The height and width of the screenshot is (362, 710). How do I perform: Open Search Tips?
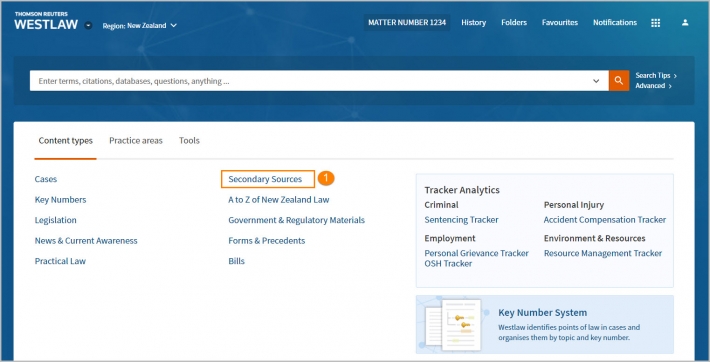(656, 76)
